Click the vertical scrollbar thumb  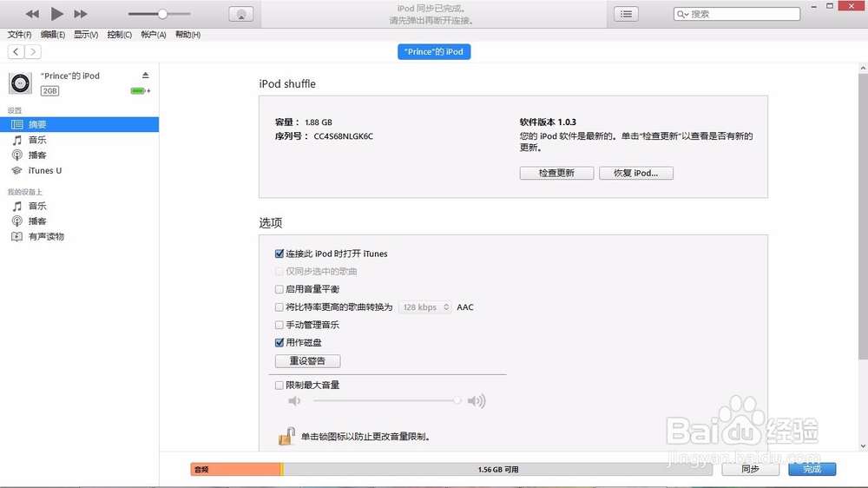click(x=863, y=216)
